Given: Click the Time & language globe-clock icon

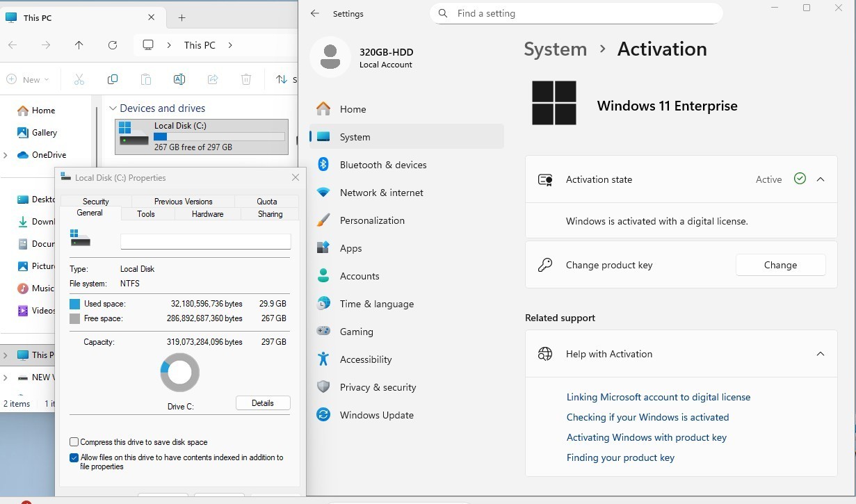Looking at the screenshot, I should [323, 304].
